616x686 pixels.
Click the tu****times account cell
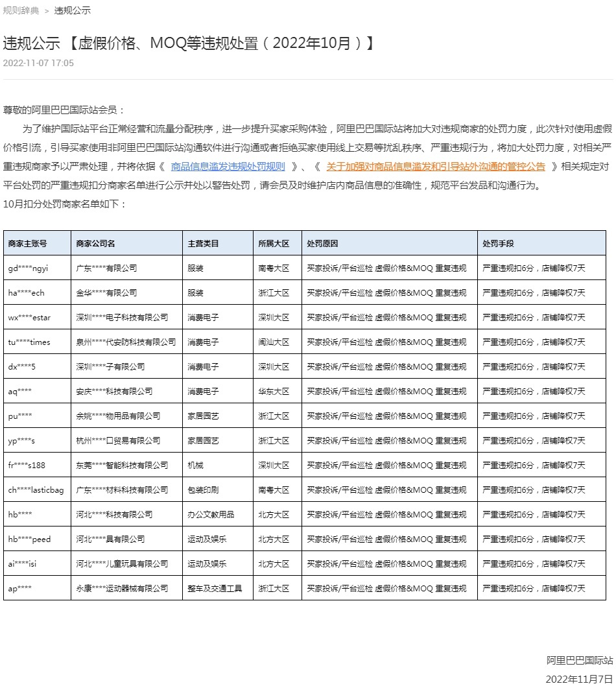tap(29, 342)
